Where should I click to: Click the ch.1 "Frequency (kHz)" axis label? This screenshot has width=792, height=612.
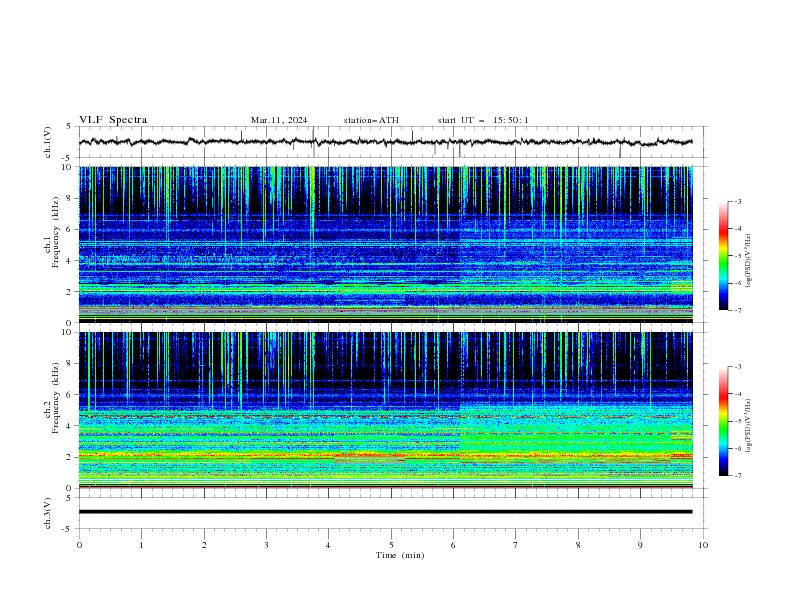pos(55,231)
